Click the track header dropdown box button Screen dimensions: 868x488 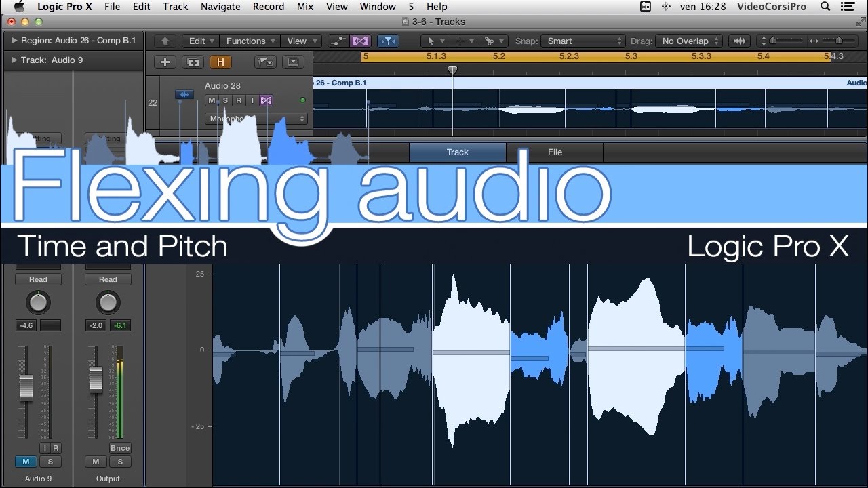coord(293,62)
